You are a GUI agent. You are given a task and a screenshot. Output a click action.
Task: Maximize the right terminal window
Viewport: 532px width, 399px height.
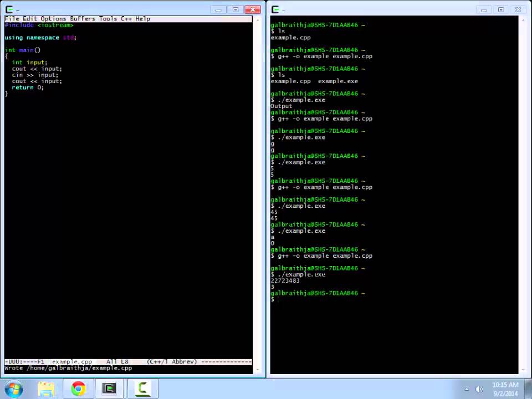click(x=501, y=9)
